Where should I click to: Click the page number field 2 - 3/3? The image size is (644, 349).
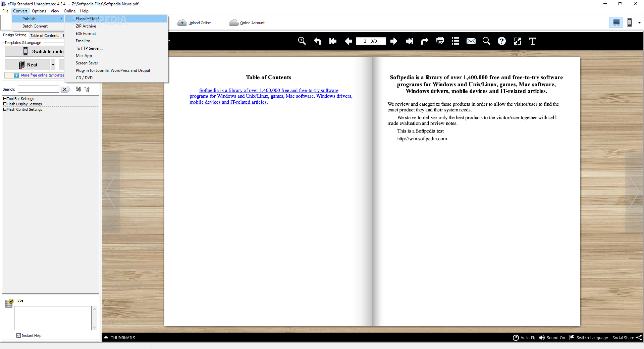371,41
